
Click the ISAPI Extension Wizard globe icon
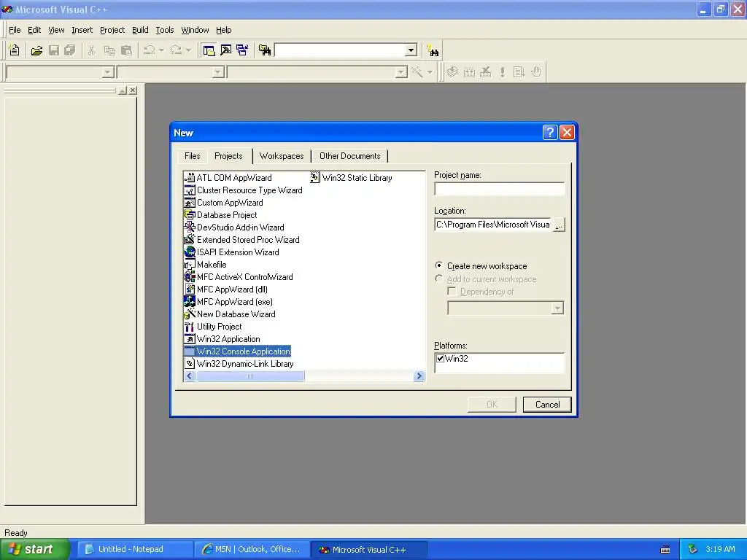point(190,252)
